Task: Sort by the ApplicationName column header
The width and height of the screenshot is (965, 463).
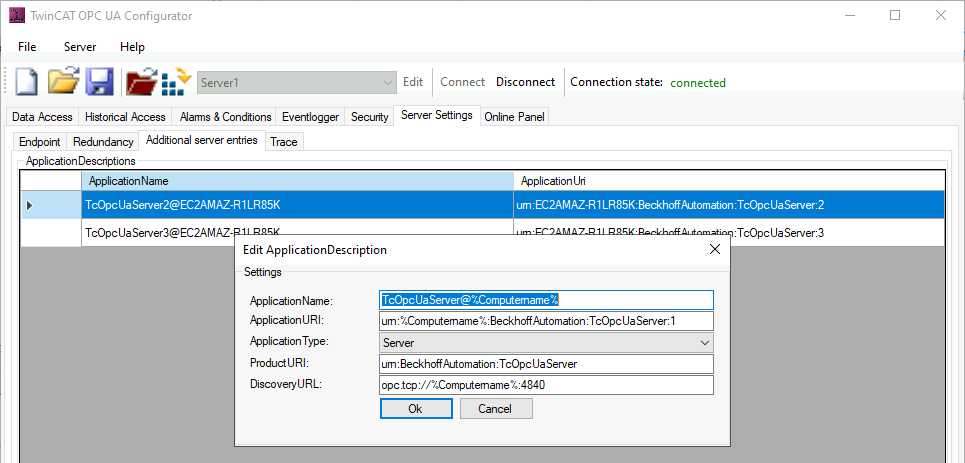Action: coord(298,181)
